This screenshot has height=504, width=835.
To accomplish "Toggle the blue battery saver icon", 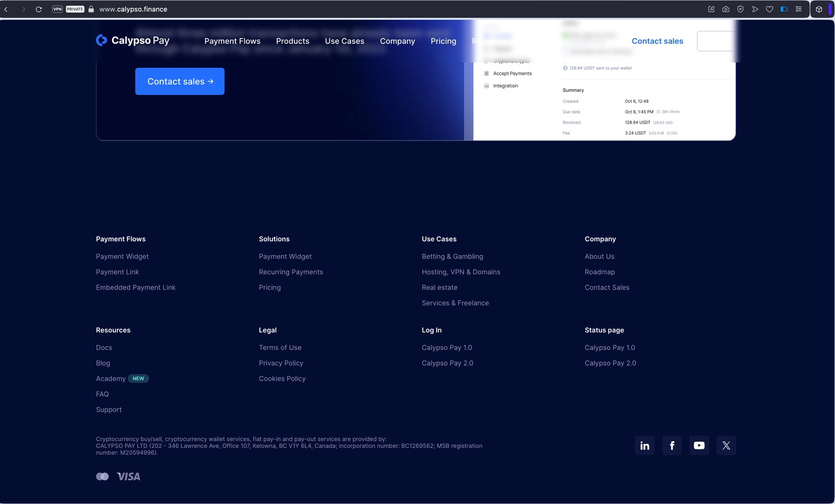I will click(x=784, y=9).
